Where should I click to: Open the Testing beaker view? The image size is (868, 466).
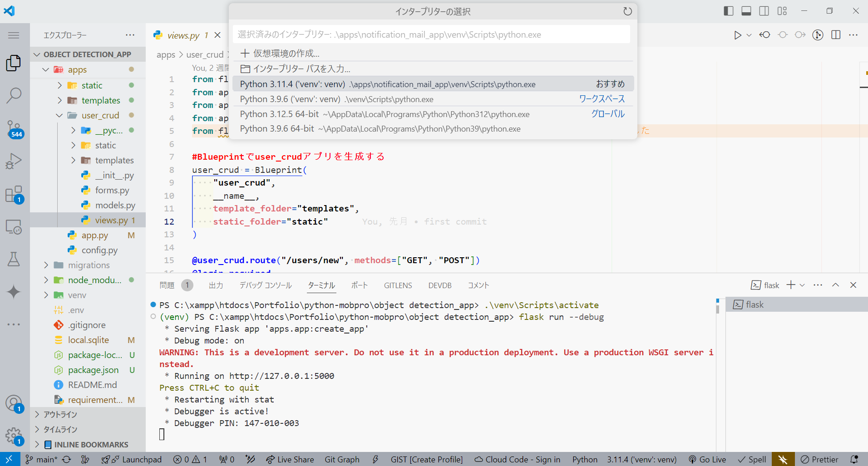coord(14,259)
